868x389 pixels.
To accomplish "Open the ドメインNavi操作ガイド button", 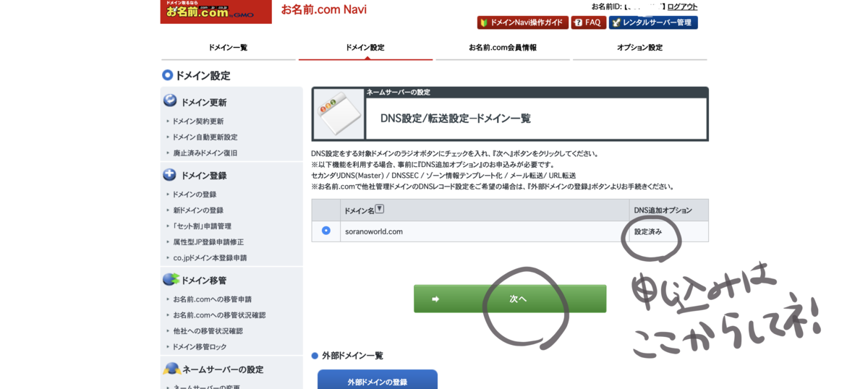I will pyautogui.click(x=522, y=22).
